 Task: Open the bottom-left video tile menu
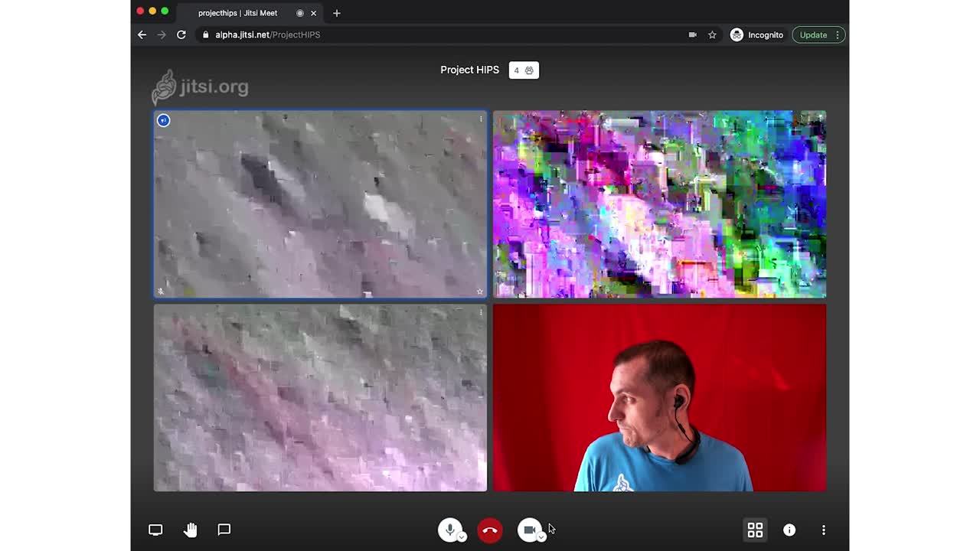point(481,312)
